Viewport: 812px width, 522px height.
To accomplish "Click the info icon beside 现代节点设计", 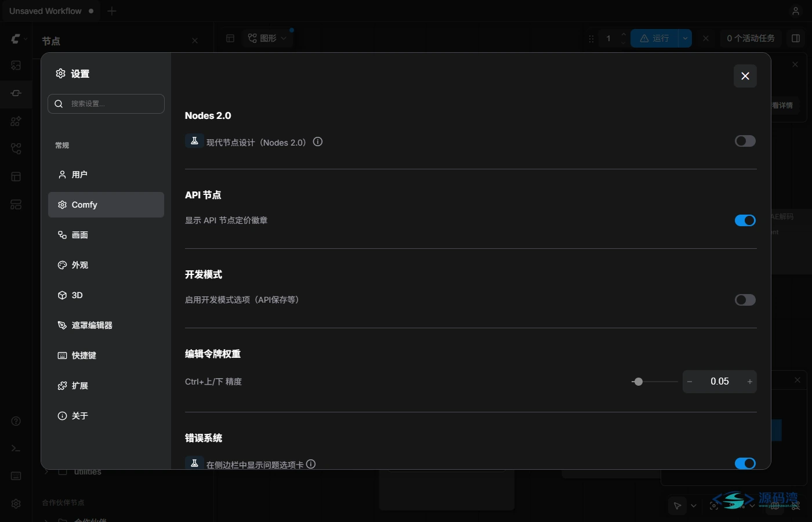I will coord(318,142).
